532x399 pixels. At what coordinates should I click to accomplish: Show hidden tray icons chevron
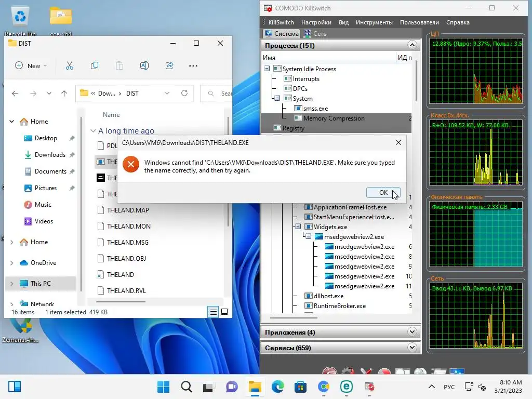(432, 387)
